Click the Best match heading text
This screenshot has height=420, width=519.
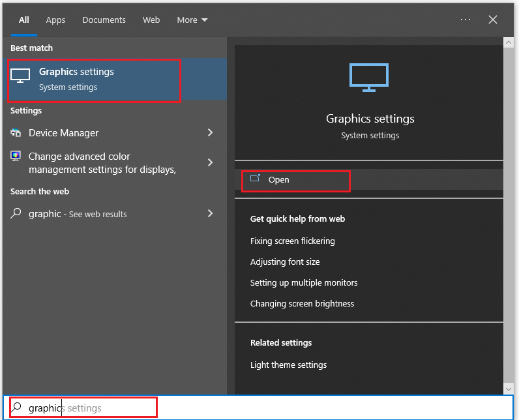(31, 48)
